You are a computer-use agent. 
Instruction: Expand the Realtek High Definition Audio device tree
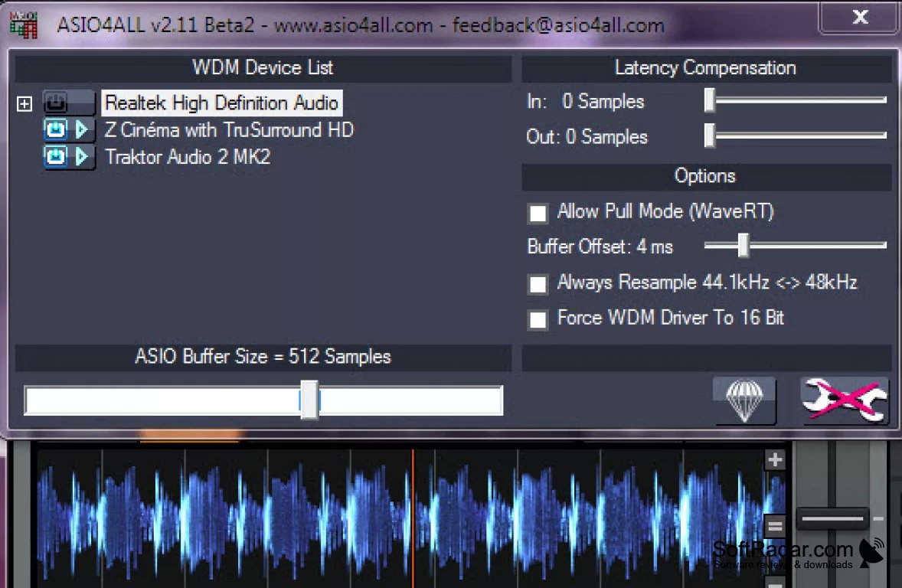point(25,103)
